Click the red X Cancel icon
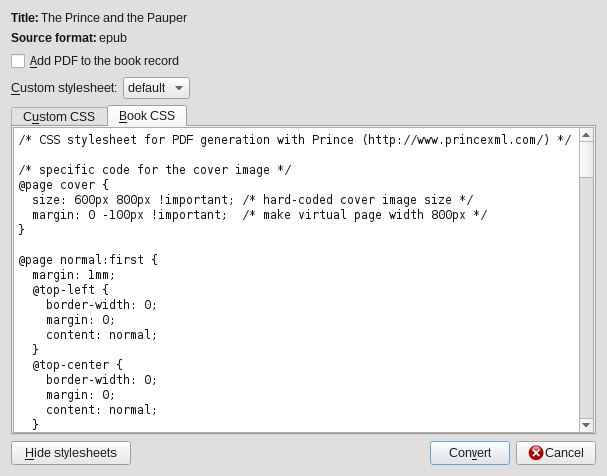 (x=536, y=453)
